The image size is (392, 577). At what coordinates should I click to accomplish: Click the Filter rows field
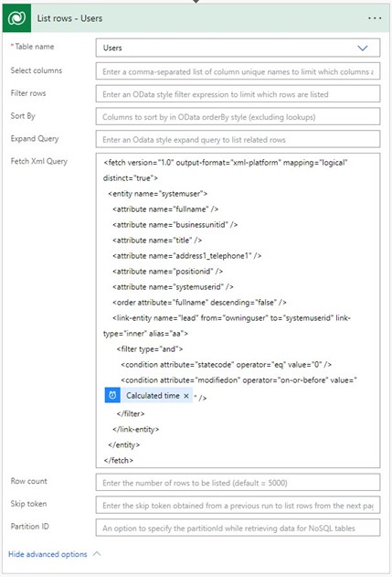(x=238, y=94)
